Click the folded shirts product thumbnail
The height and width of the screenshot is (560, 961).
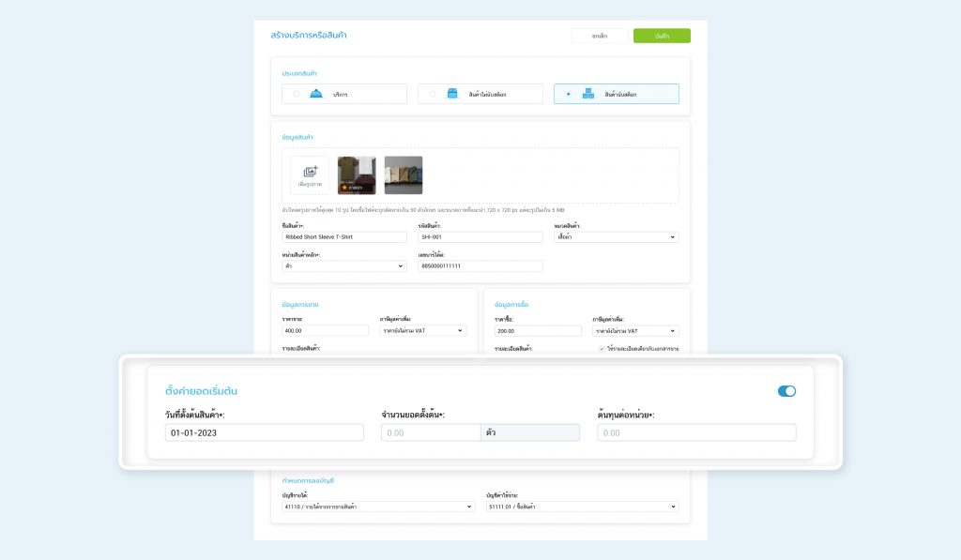pos(404,175)
